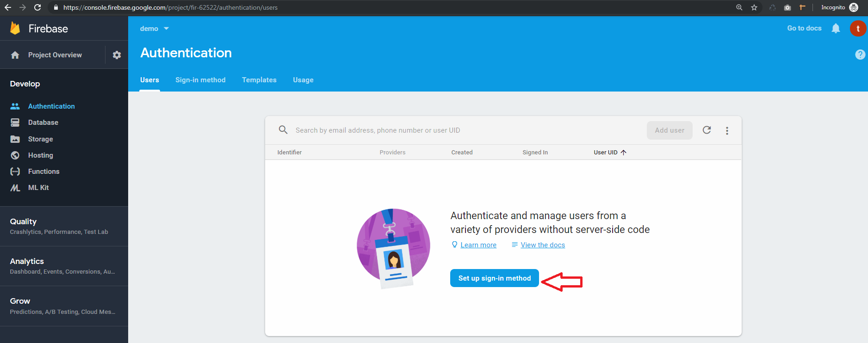Open Database in the sidebar

(43, 122)
